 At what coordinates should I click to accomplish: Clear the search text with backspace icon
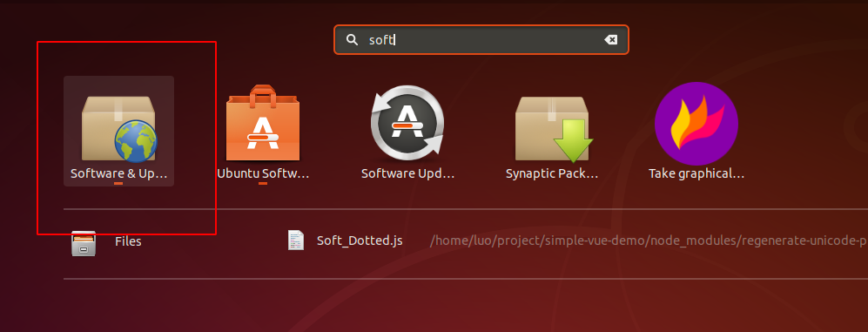(610, 40)
